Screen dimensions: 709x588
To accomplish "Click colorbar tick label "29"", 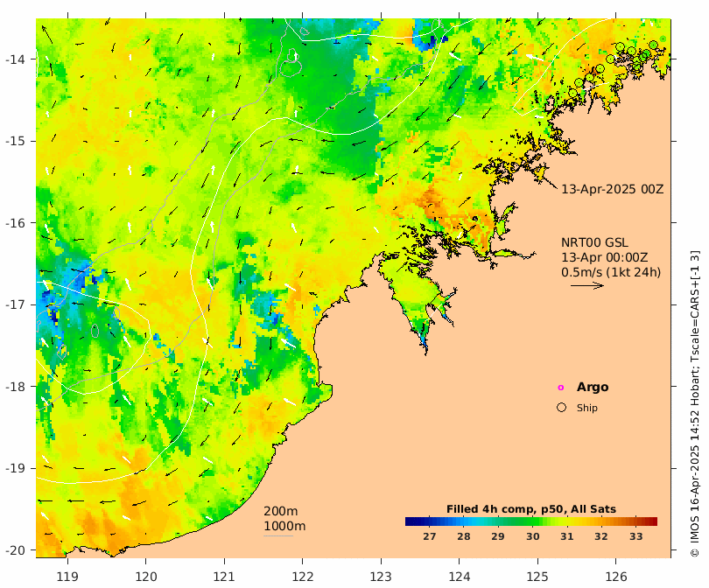I will [498, 536].
